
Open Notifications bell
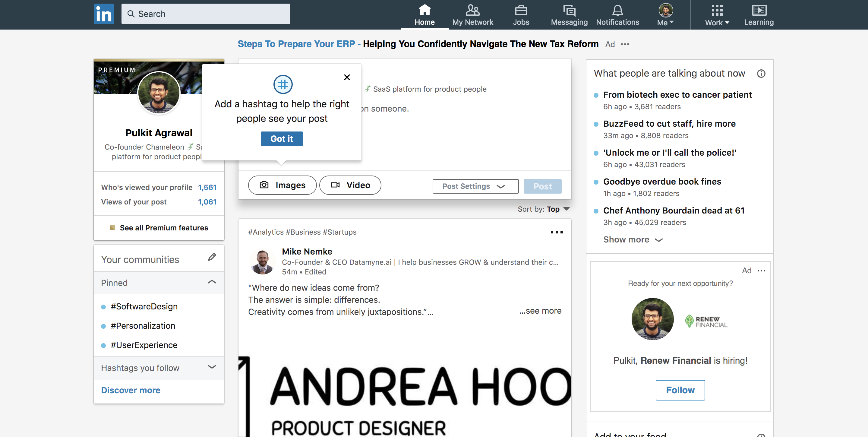click(617, 15)
